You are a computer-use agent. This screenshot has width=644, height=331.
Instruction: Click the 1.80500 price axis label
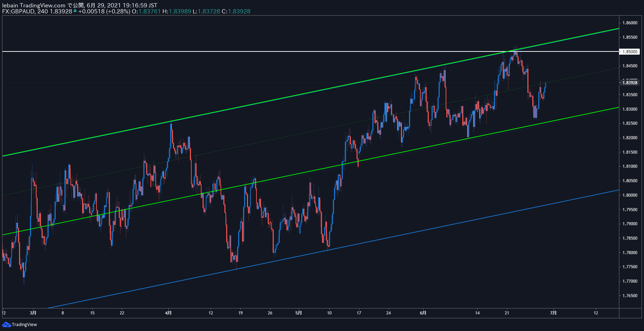pyautogui.click(x=630, y=181)
